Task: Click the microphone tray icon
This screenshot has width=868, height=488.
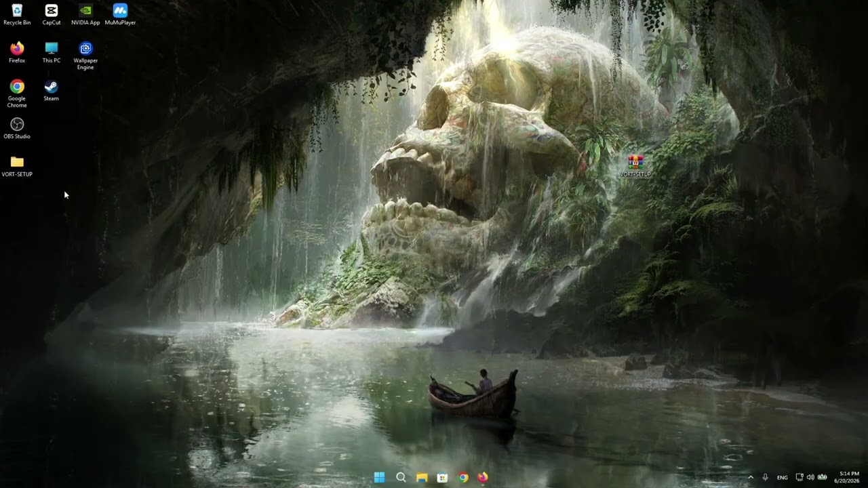Action: tap(766, 477)
